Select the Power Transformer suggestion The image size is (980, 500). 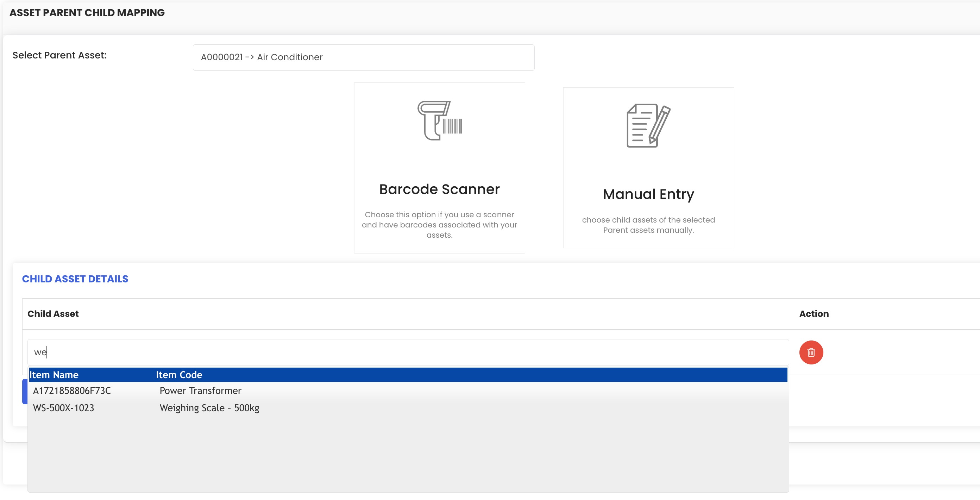click(x=200, y=390)
